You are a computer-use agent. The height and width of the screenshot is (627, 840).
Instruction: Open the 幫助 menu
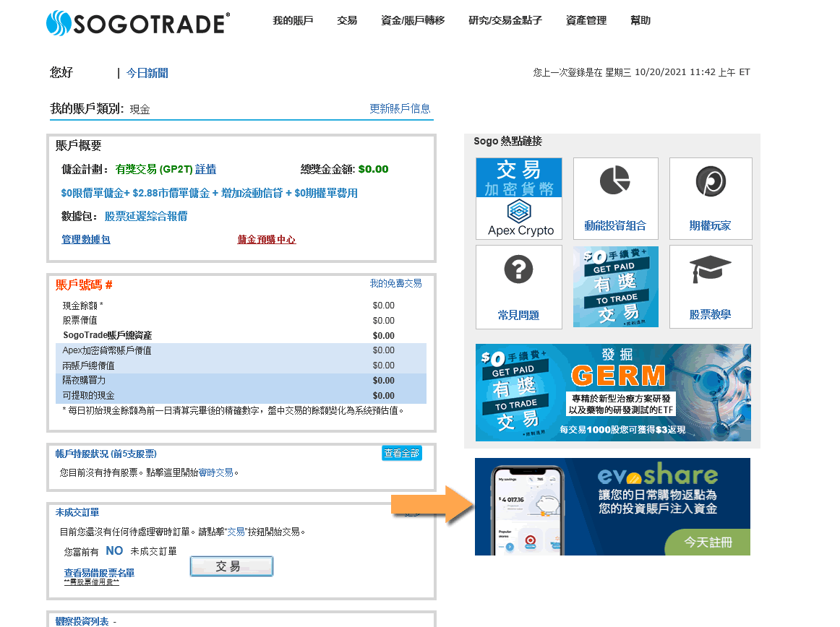[x=640, y=20]
